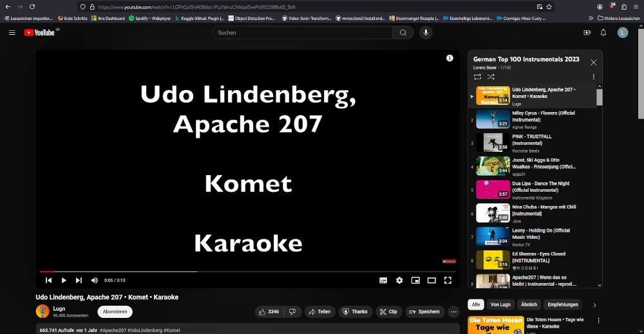This screenshot has width=644, height=334.
Task: Skip to the next video
Action: (x=79, y=280)
